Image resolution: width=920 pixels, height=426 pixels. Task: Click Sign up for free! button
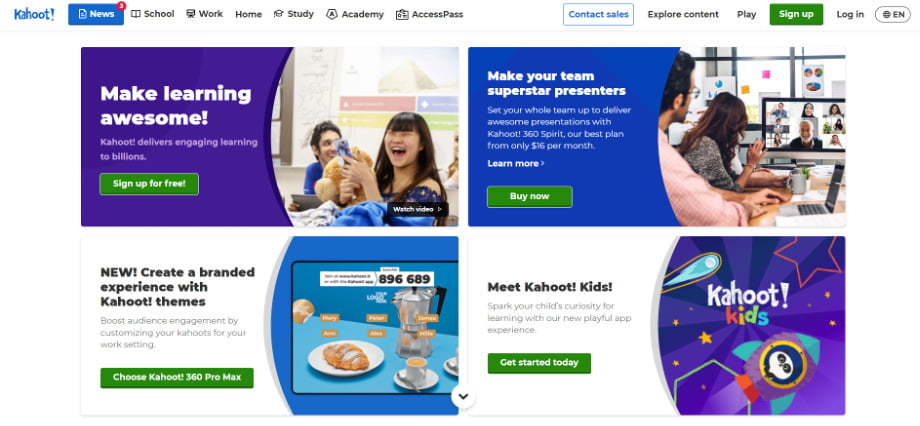(x=149, y=184)
